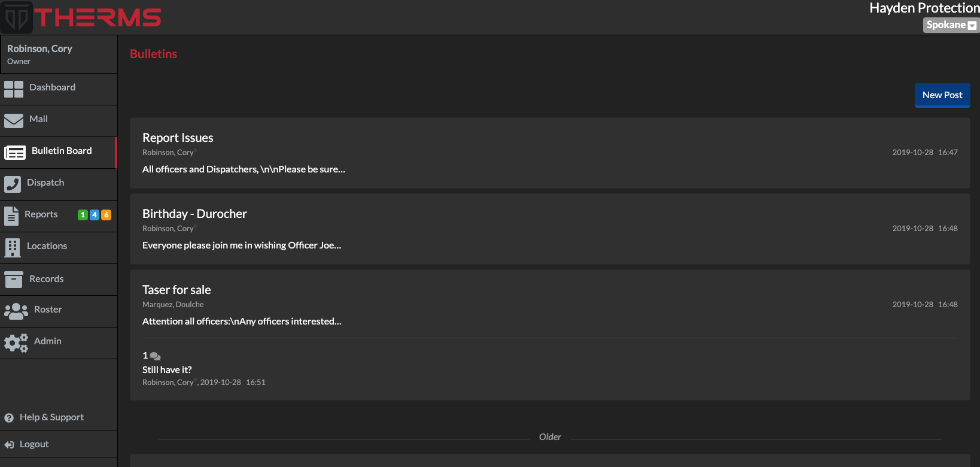
Task: Click the green Reports badge showing 1
Action: pos(83,215)
